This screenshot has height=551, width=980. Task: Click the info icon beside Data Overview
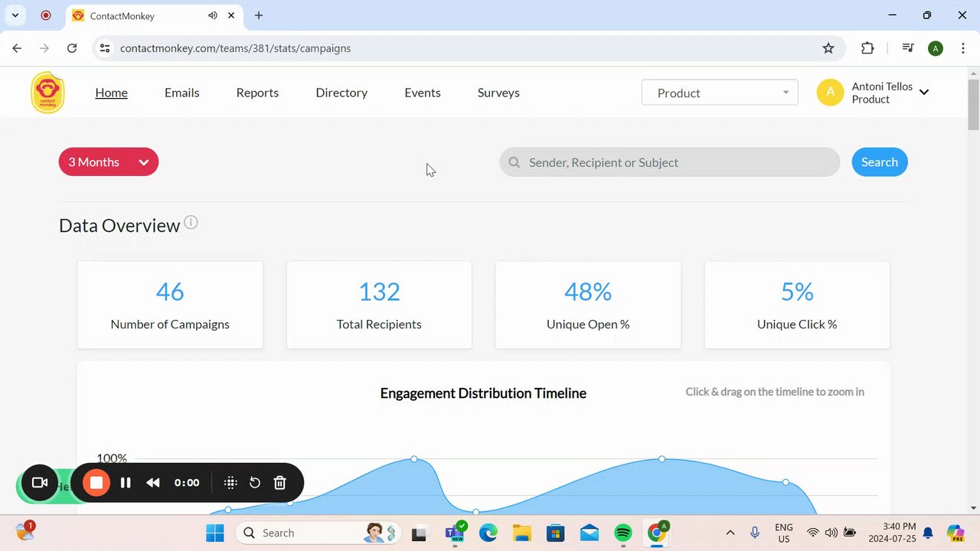click(x=191, y=223)
